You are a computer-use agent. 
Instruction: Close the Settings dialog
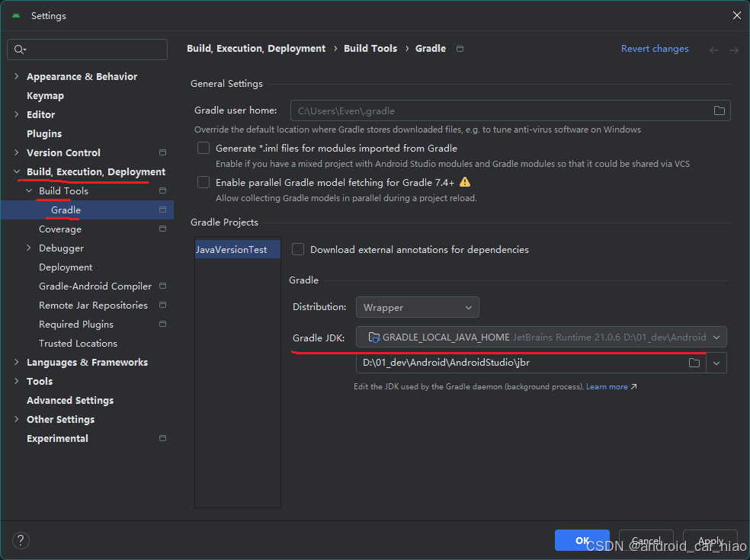click(x=736, y=16)
